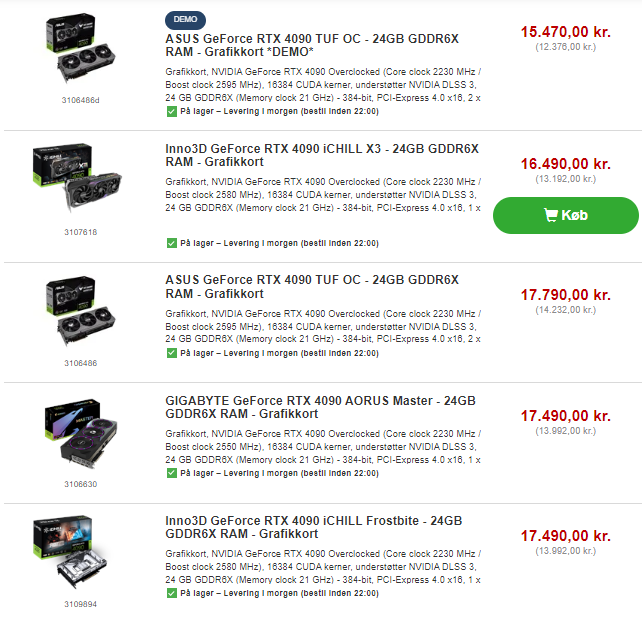Click the 16.490,00 kr. price

(565, 164)
